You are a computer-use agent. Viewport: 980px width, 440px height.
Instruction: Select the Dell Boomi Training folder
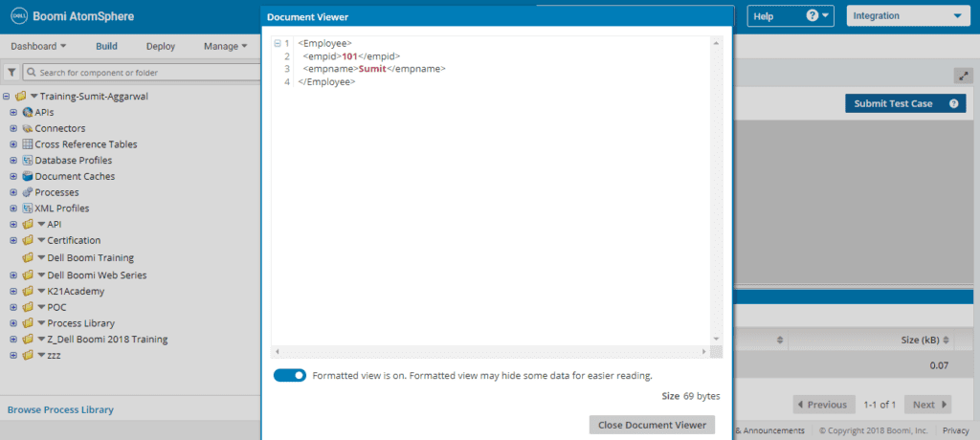click(x=91, y=257)
